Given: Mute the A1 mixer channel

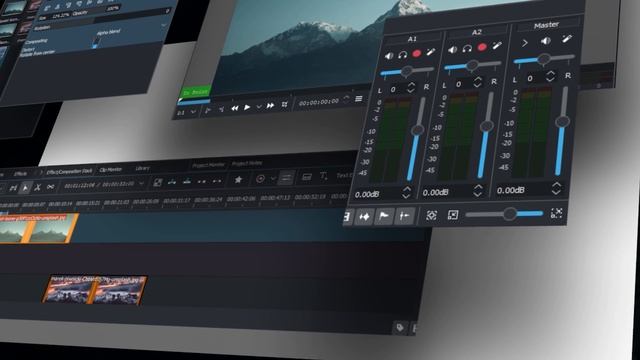Looking at the screenshot, I should (x=389, y=56).
